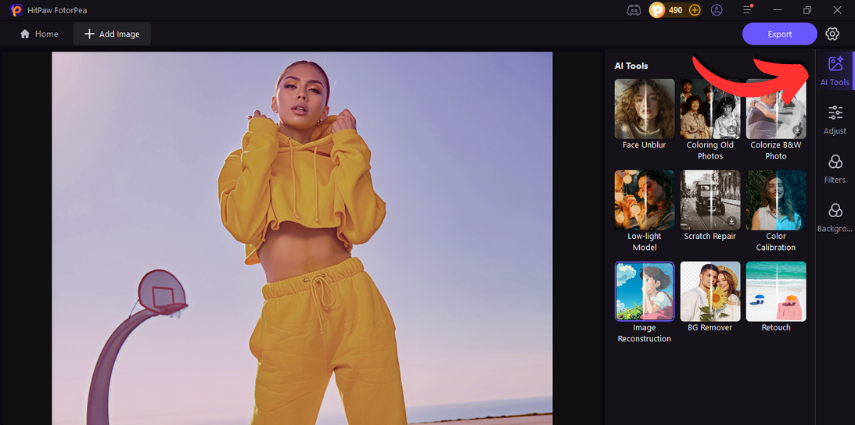This screenshot has height=425, width=855.
Task: Pick the Low-light Model tool
Action: pyautogui.click(x=644, y=200)
